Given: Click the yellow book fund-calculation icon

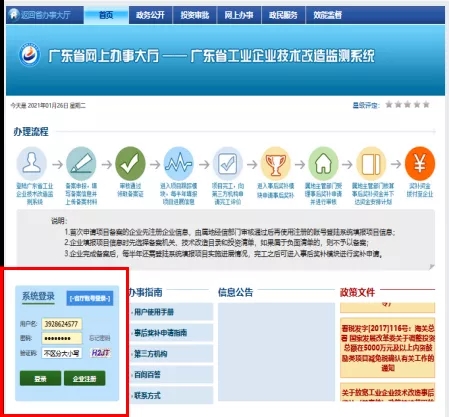Looking at the screenshot, I should [x=371, y=164].
